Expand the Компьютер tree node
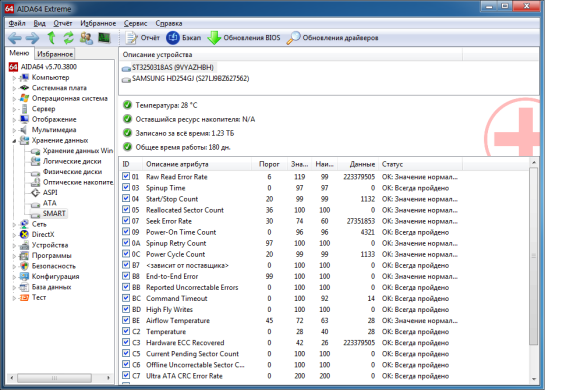 click(14, 78)
